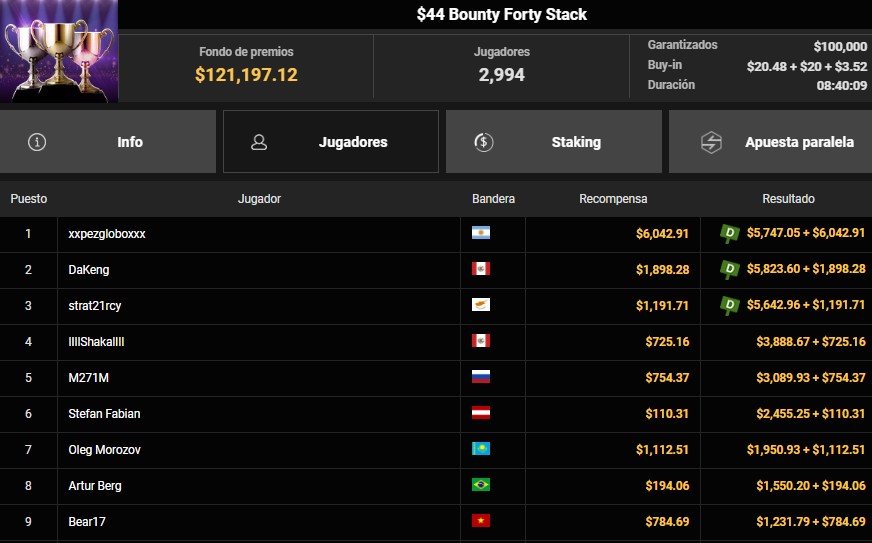Screen dimensions: 872x543
Task: Click the Jugadores person icon
Action: (x=259, y=142)
